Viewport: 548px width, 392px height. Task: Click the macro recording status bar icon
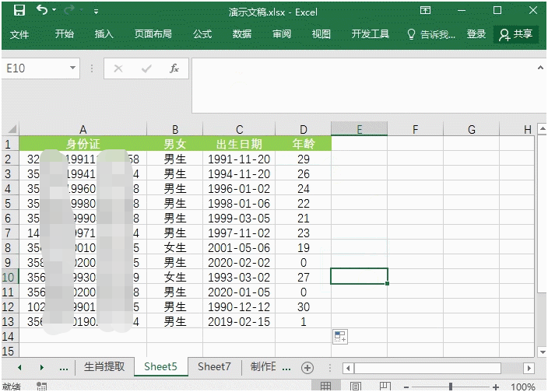41,386
